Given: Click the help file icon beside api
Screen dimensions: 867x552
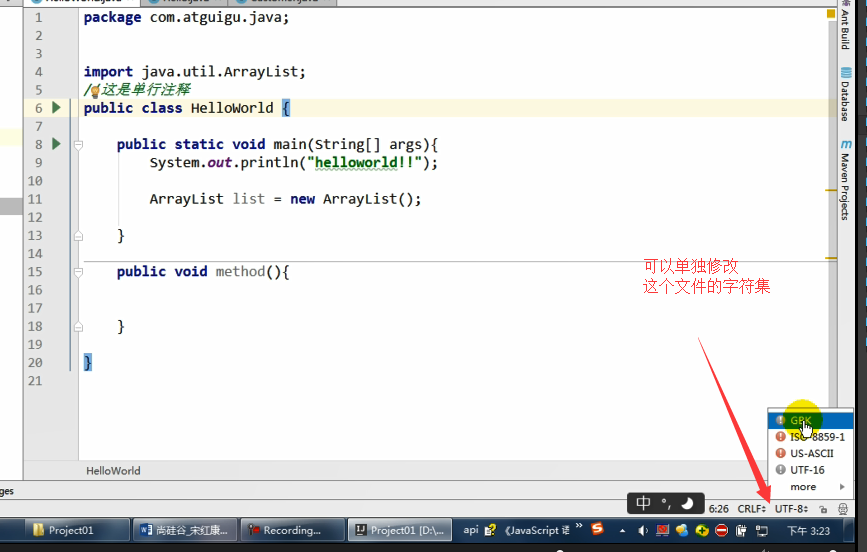Looking at the screenshot, I should tap(490, 530).
